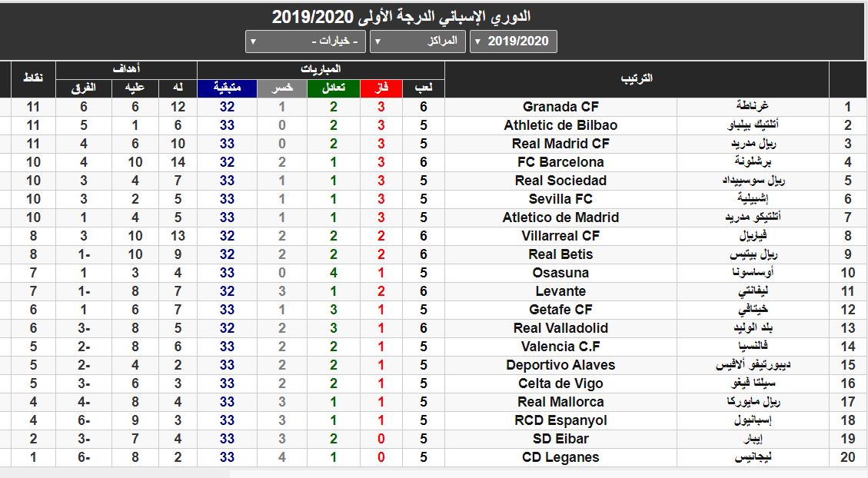This screenshot has width=868, height=478.
Task: Click the Real Madrid CF link
Action: [560, 144]
